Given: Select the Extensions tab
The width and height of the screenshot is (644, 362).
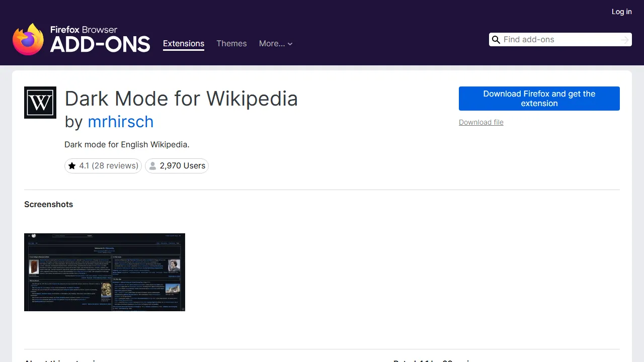Looking at the screenshot, I should [x=184, y=44].
